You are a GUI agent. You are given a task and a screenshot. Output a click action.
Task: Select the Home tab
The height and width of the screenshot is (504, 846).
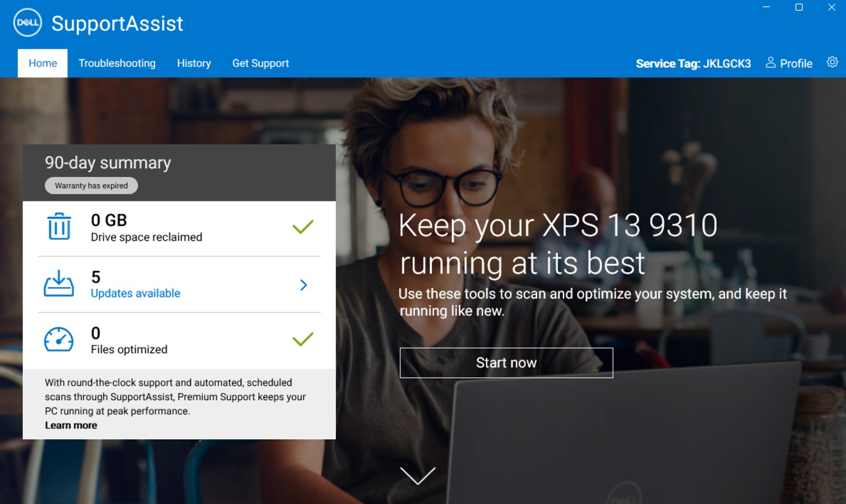(42, 63)
